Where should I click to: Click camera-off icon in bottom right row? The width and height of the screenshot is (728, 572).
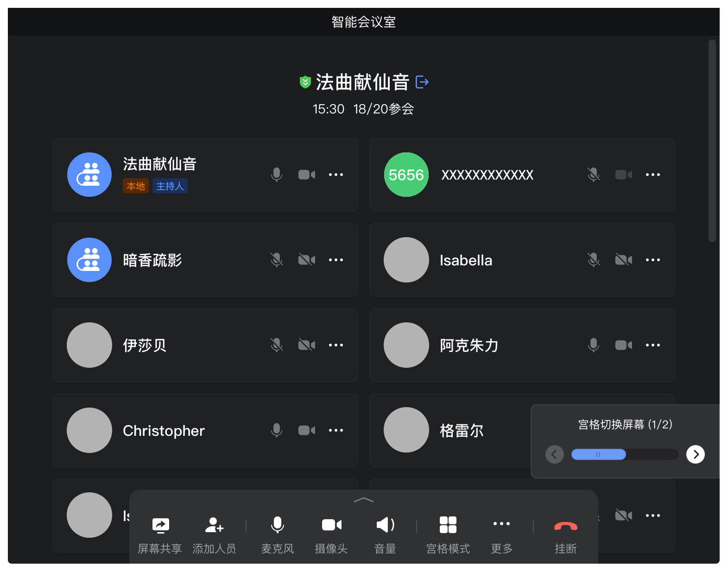[624, 515]
